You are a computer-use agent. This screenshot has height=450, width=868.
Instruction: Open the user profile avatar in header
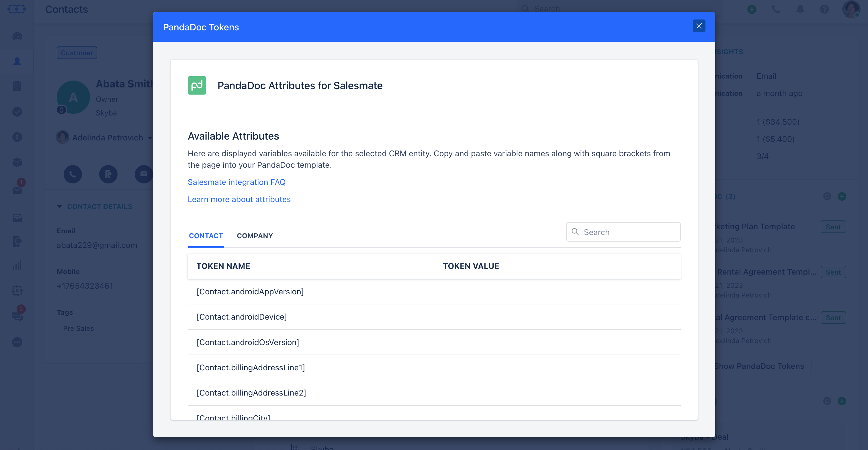851,9
